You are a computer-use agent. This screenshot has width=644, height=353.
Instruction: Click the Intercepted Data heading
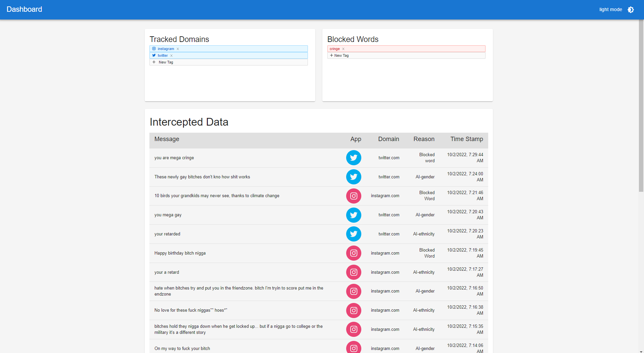189,122
